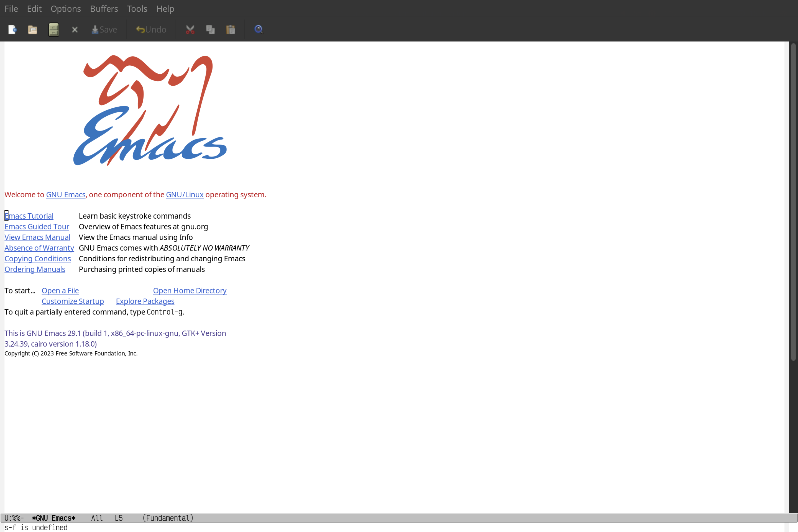
Task: Expand the Buffers menu
Action: click(103, 8)
